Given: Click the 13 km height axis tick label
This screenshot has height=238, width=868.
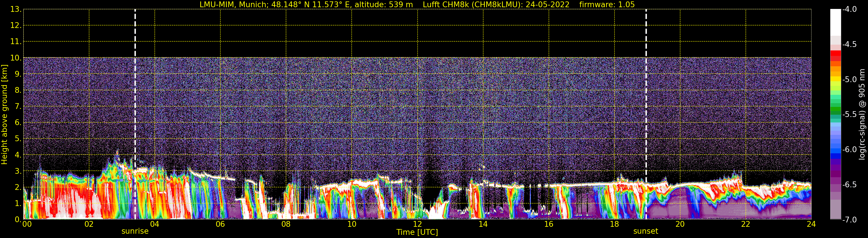Looking at the screenshot, I should point(16,10).
